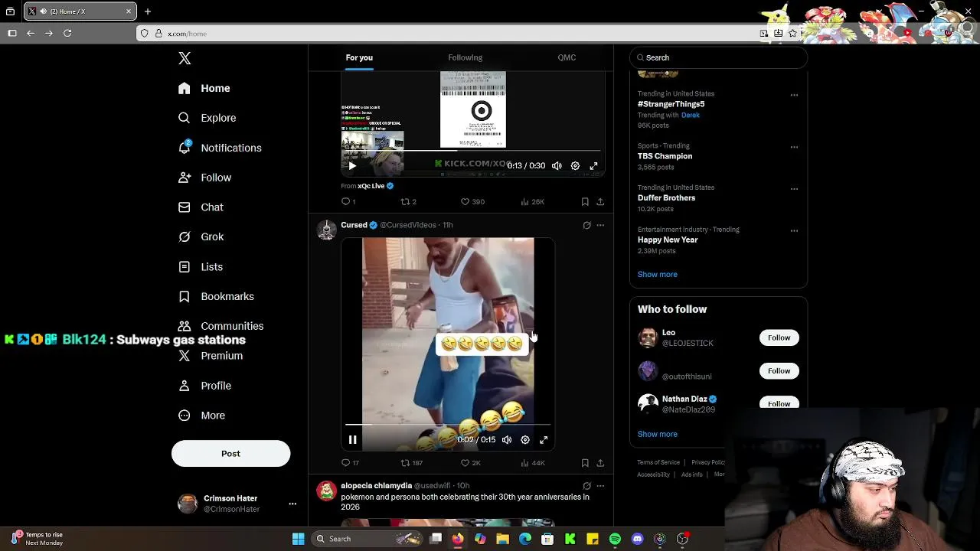
Task: Show more who-to-follow suggestions
Action: [657, 434]
